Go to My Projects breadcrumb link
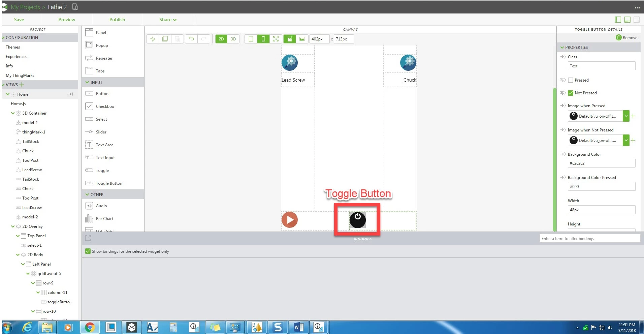The height and width of the screenshot is (334, 644). (x=25, y=7)
